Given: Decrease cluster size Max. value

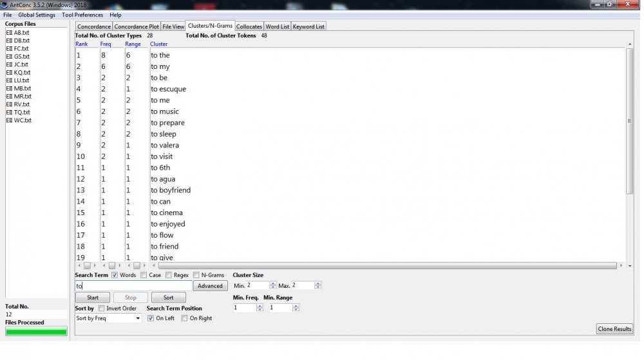Looking at the screenshot, I should coord(318,287).
